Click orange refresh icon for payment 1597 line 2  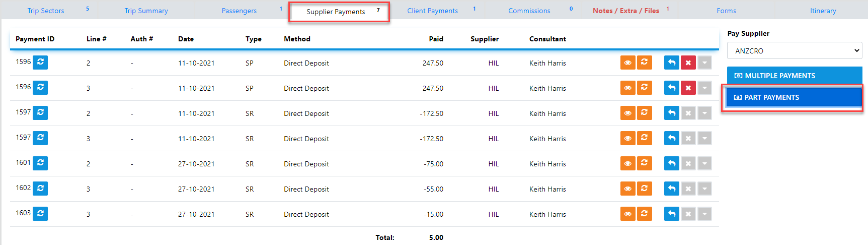pyautogui.click(x=644, y=113)
